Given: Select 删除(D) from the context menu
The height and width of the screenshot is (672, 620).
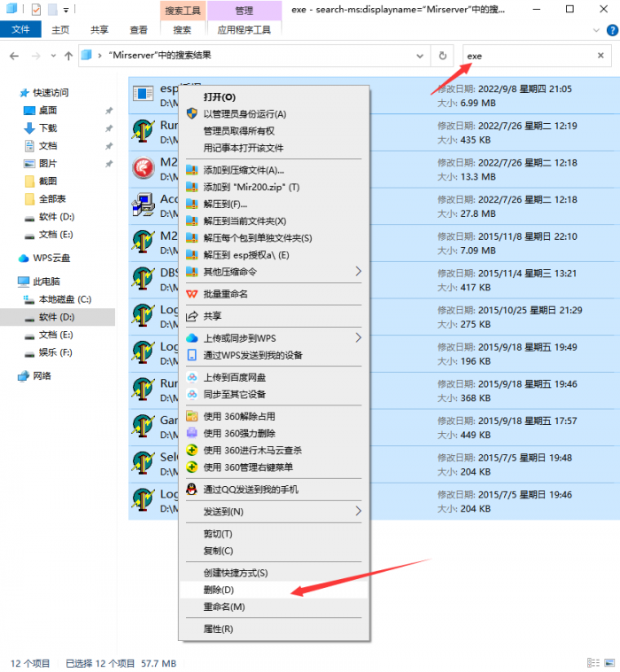Looking at the screenshot, I should (218, 590).
